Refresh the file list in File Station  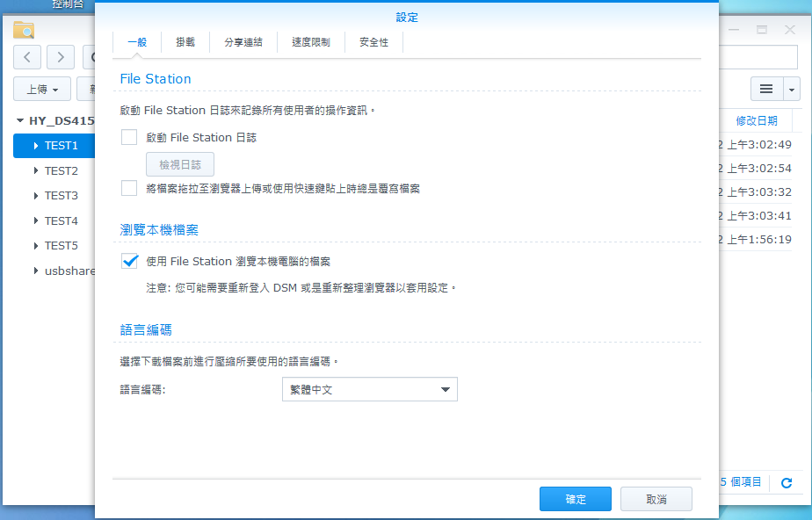(787, 483)
